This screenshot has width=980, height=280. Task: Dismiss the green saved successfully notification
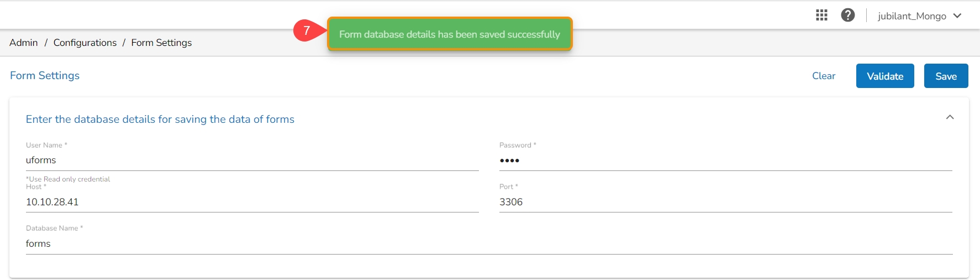coord(449,34)
